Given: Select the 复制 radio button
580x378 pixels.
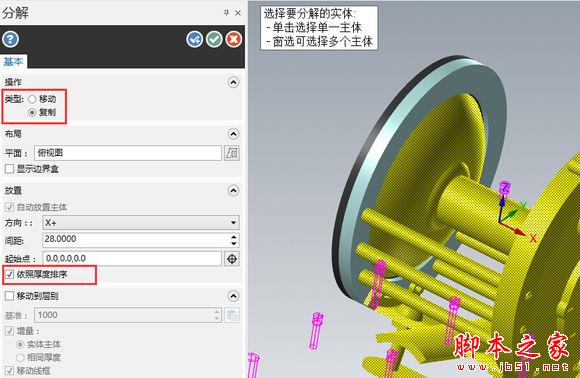Looking at the screenshot, I should 32,112.
